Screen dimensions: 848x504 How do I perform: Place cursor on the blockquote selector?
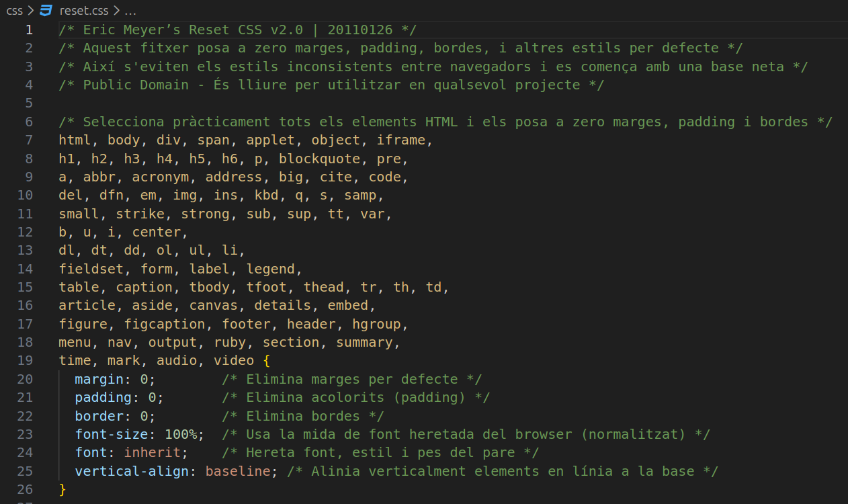(x=319, y=159)
